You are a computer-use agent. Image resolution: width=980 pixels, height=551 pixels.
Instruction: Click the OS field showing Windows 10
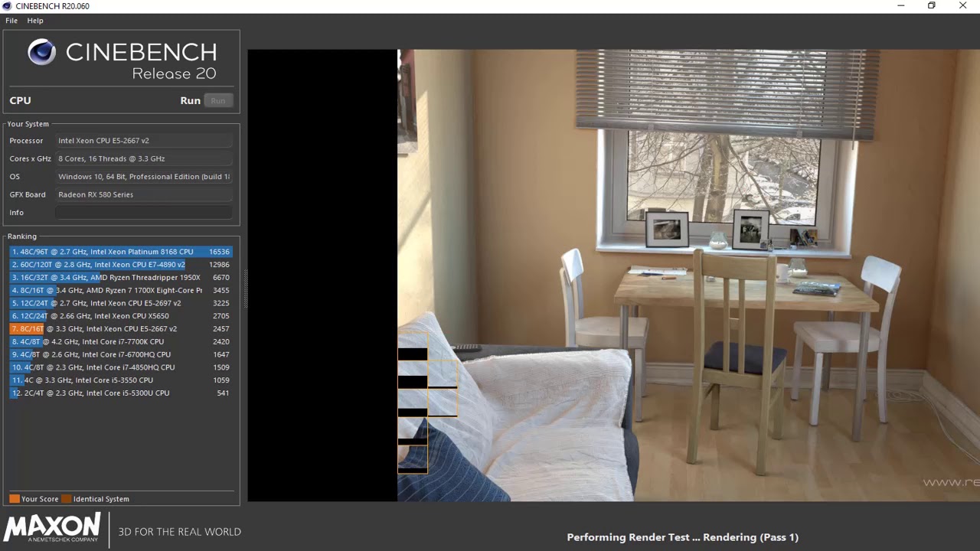144,177
